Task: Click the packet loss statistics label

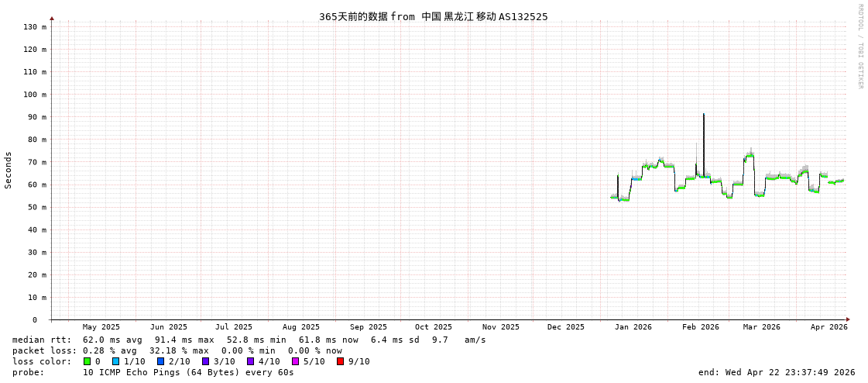Action: tap(44, 350)
